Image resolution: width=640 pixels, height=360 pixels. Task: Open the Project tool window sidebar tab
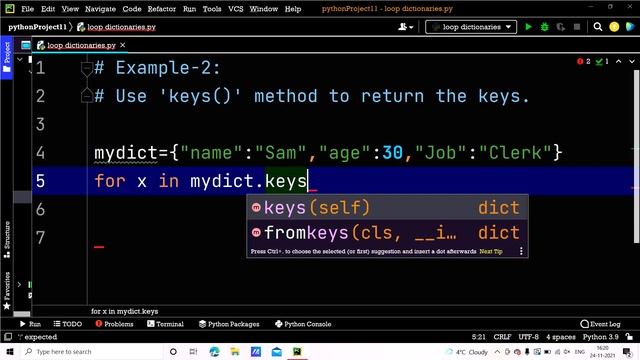(x=7, y=57)
